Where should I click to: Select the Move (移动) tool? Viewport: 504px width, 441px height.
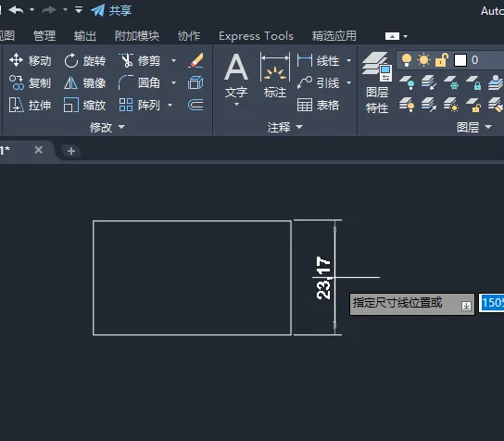pyautogui.click(x=30, y=60)
